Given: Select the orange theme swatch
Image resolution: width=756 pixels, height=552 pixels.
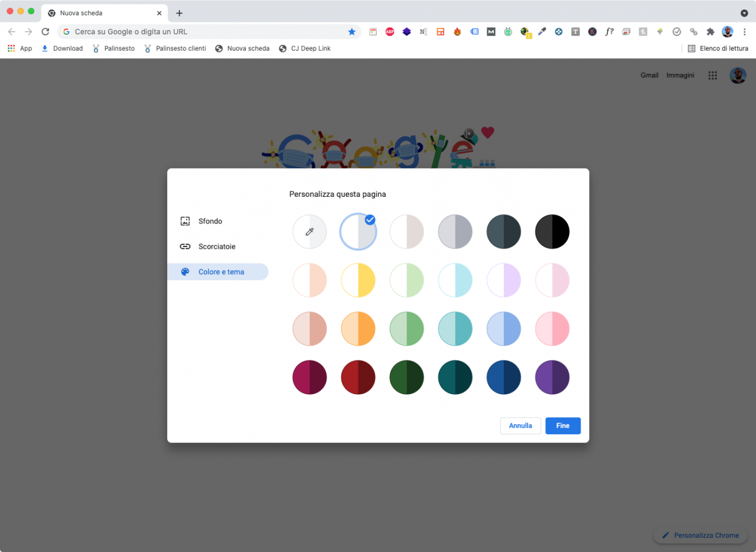Looking at the screenshot, I should click(358, 329).
